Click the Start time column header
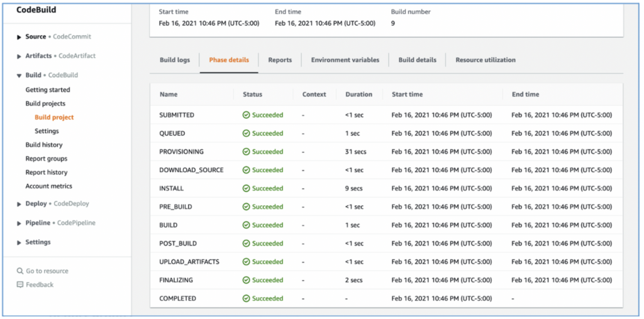 coord(407,94)
